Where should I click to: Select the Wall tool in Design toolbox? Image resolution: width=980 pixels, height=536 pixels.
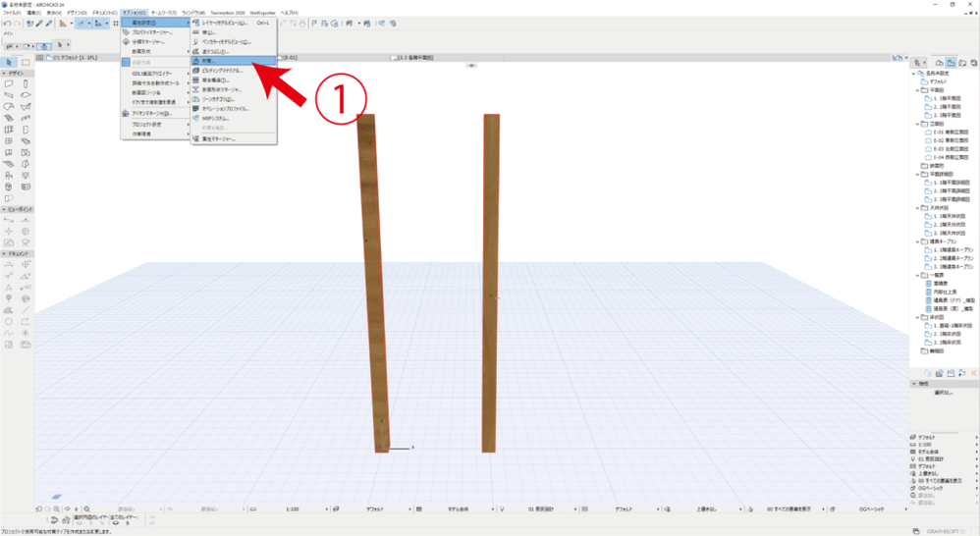9,83
